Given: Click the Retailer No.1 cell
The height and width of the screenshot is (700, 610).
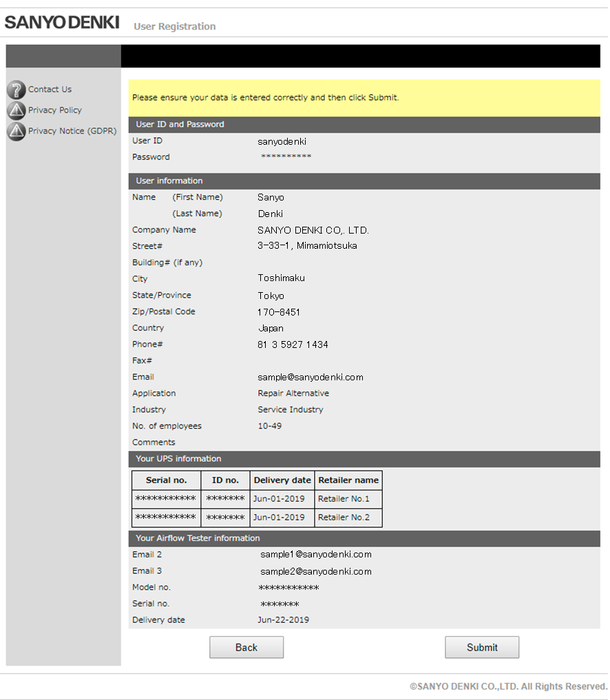Looking at the screenshot, I should [348, 499].
